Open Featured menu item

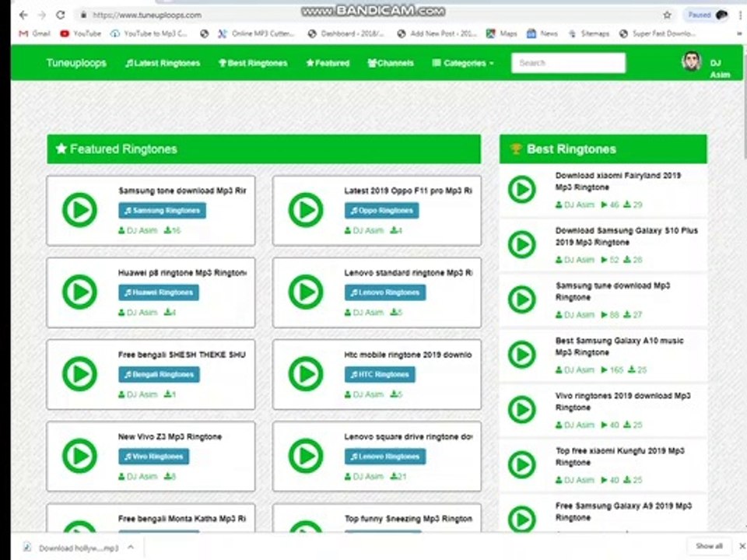click(x=328, y=63)
